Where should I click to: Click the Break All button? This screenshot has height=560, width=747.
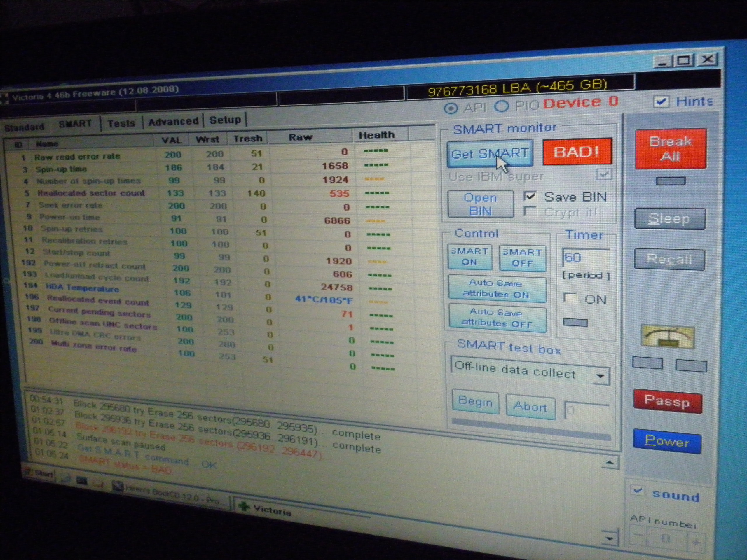click(x=670, y=149)
